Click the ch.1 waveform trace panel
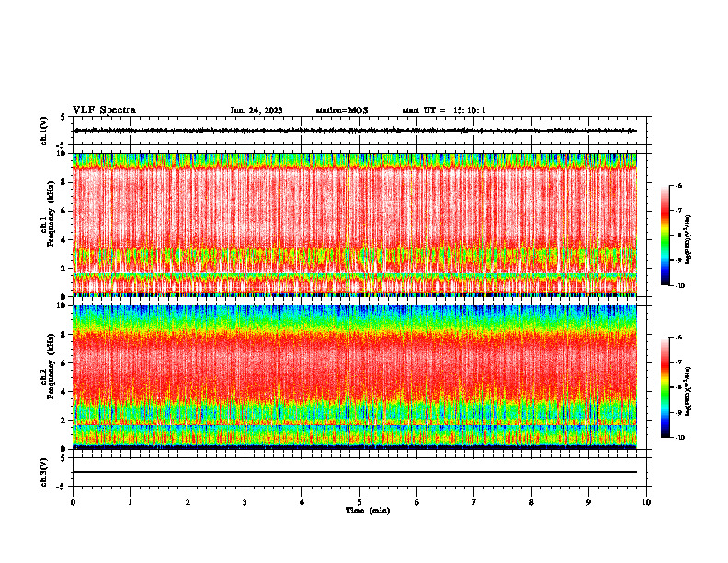The height and width of the screenshot is (563, 728). click(x=361, y=131)
